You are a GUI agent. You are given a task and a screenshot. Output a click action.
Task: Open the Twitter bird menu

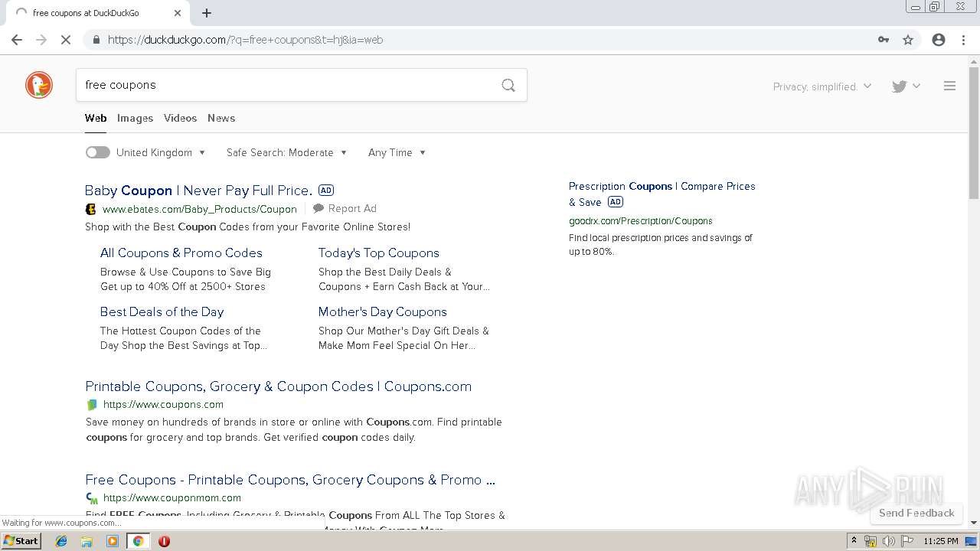click(906, 86)
